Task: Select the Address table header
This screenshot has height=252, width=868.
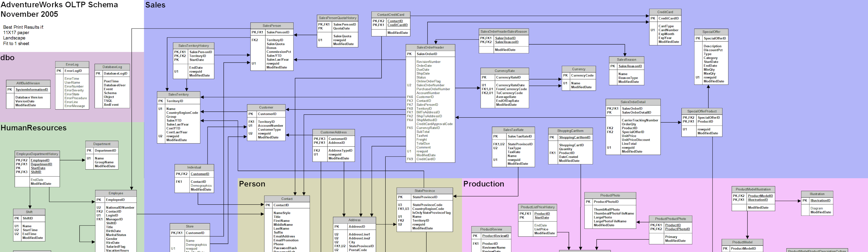Action: (354, 220)
